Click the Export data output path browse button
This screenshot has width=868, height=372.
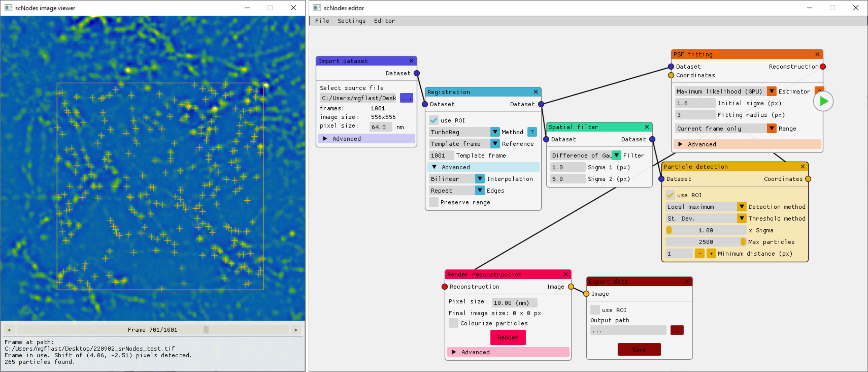pos(677,330)
